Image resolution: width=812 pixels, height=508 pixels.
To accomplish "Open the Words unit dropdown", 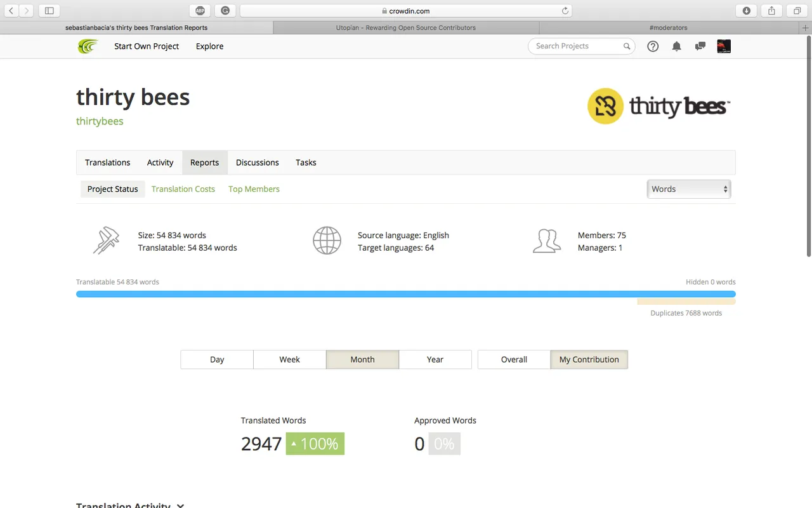I will 689,189.
